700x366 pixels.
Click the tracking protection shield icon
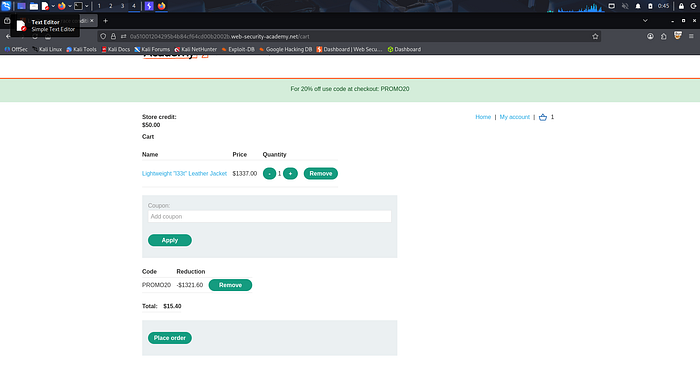103,37
